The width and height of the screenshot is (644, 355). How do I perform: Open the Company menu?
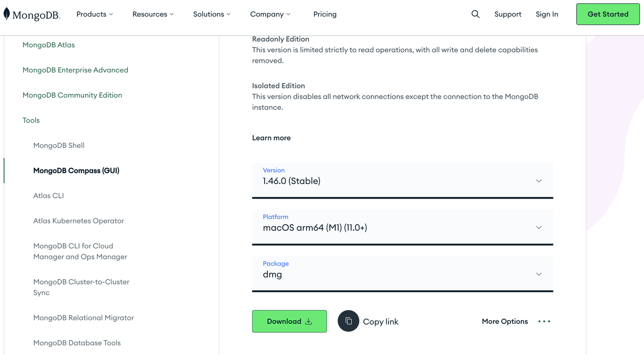point(270,14)
